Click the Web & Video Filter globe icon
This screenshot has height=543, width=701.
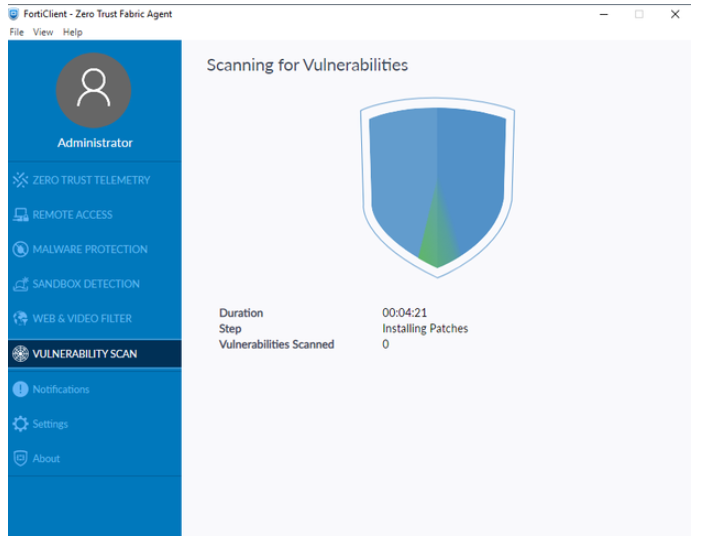tap(21, 319)
